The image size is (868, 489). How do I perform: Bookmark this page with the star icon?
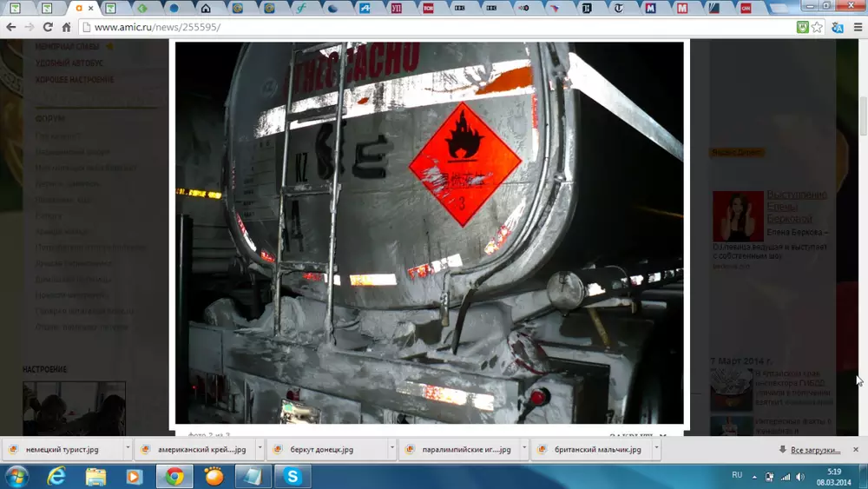tap(818, 27)
